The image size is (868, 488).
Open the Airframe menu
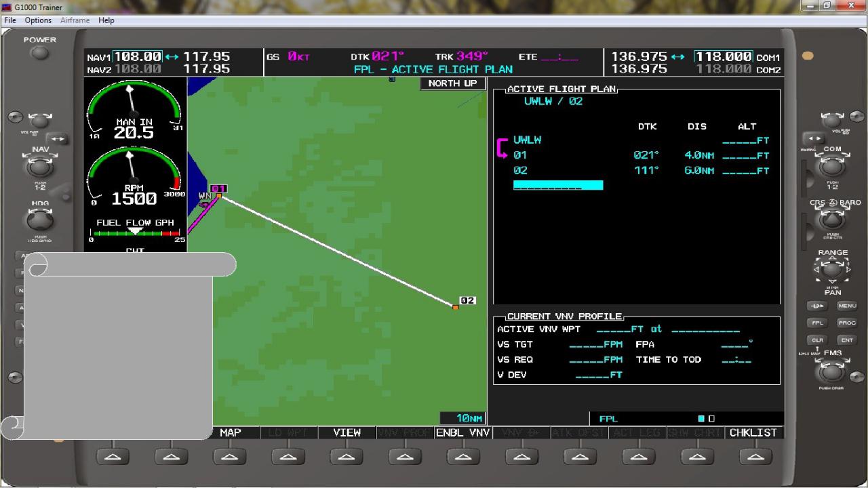point(75,20)
